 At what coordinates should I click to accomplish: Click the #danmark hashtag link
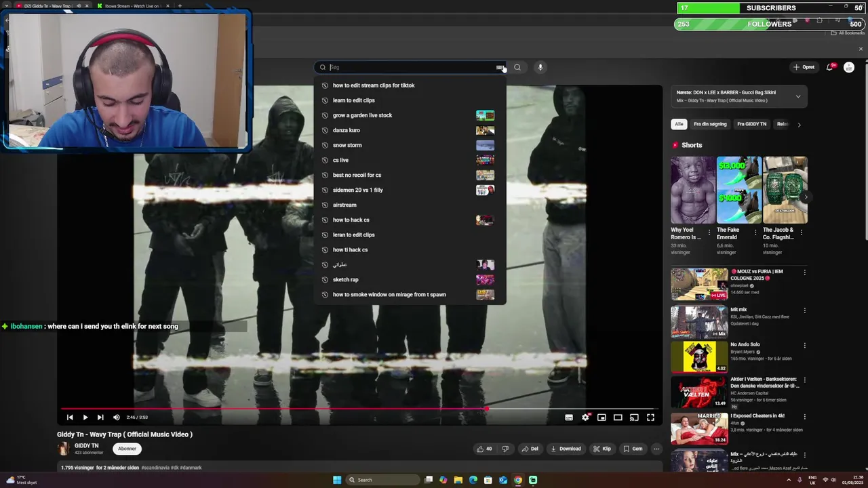click(x=191, y=468)
